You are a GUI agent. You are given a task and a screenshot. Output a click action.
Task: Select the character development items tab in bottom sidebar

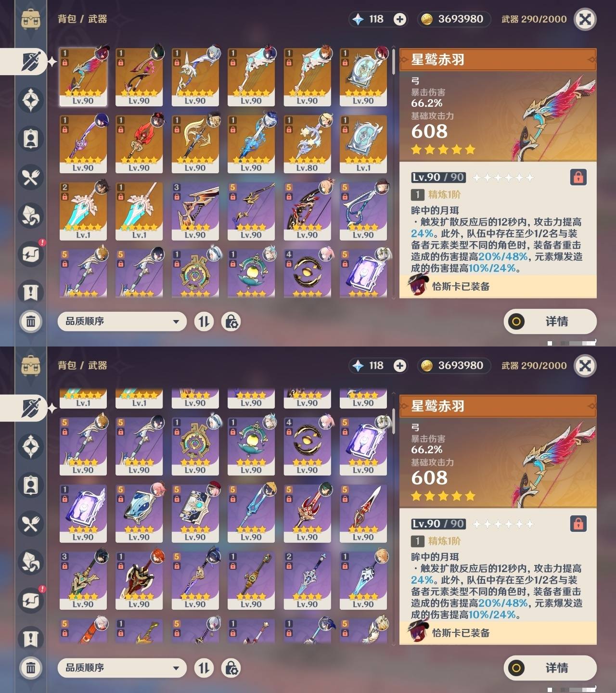coord(31,485)
